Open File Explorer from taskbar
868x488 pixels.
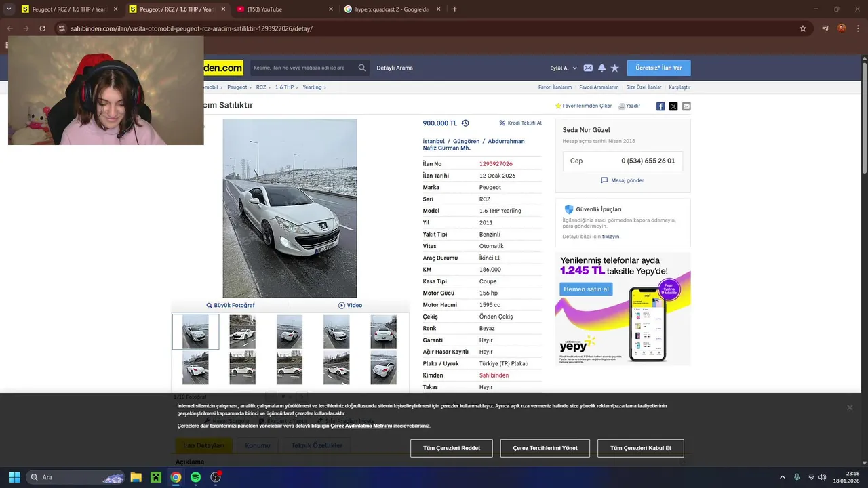click(x=136, y=477)
